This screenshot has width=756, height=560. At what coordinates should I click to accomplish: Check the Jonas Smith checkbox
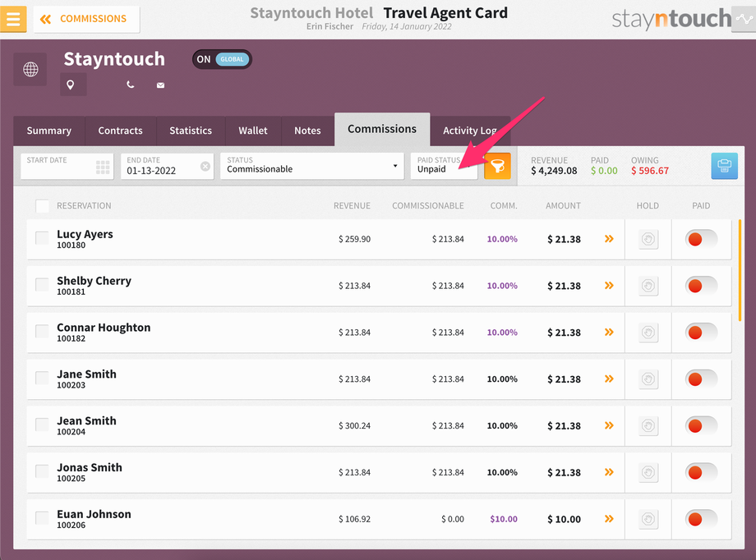(x=42, y=471)
